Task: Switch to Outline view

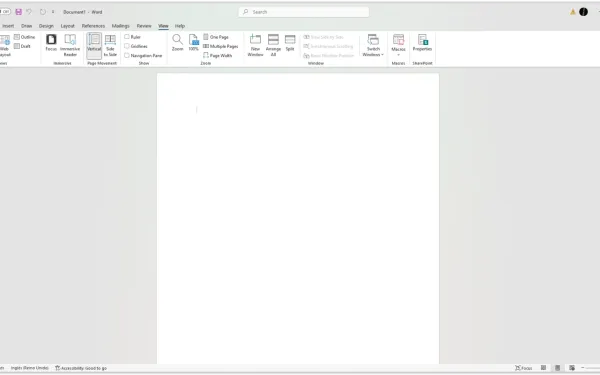Action: [24, 37]
